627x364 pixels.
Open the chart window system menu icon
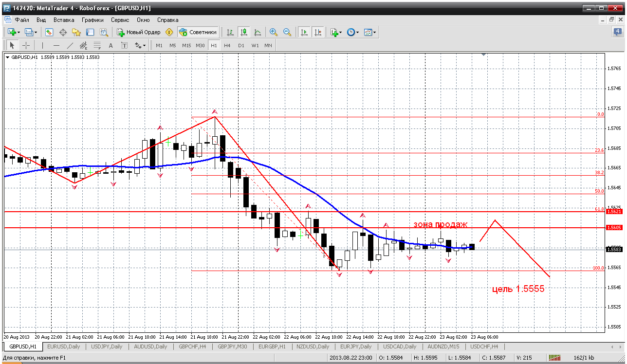pyautogui.click(x=7, y=20)
